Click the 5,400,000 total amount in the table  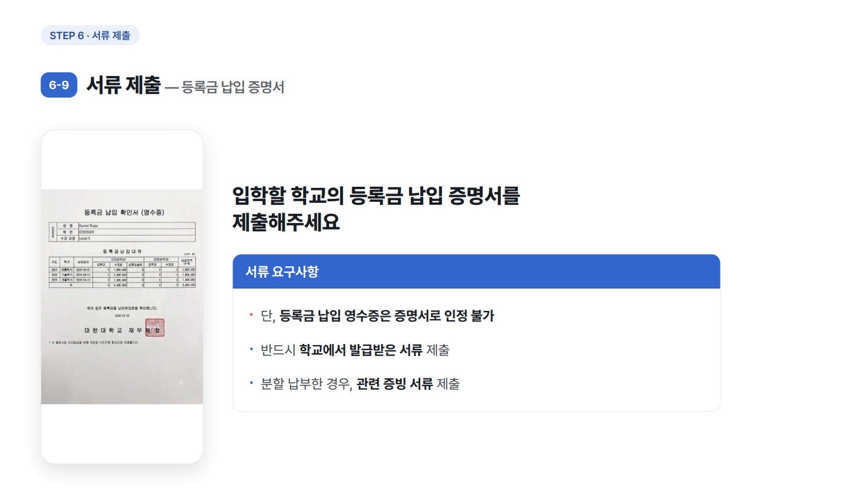click(187, 286)
